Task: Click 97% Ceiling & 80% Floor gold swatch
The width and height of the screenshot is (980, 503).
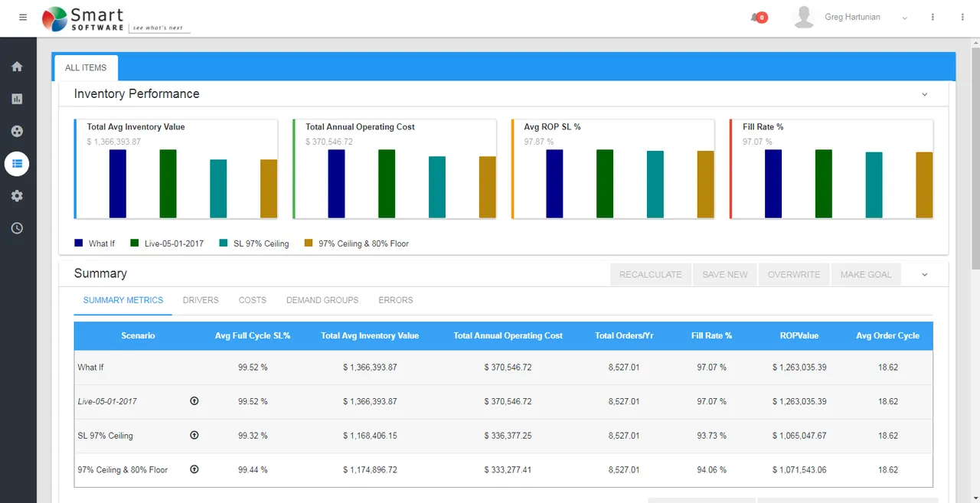Action: click(x=309, y=243)
